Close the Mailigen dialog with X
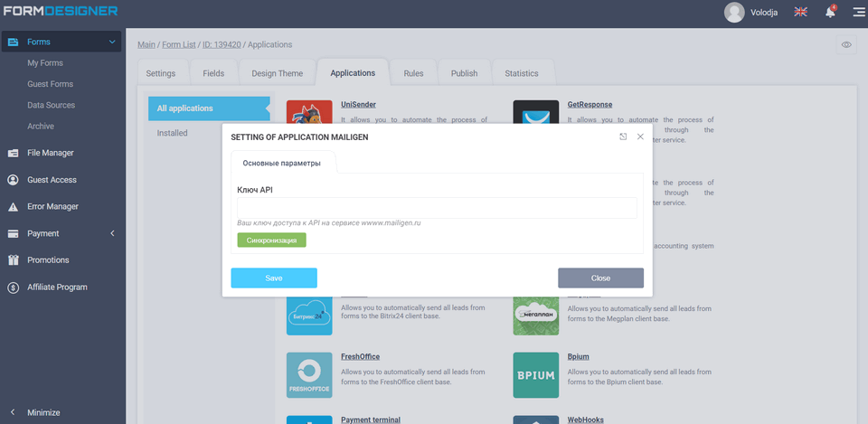868x424 pixels. coord(640,137)
